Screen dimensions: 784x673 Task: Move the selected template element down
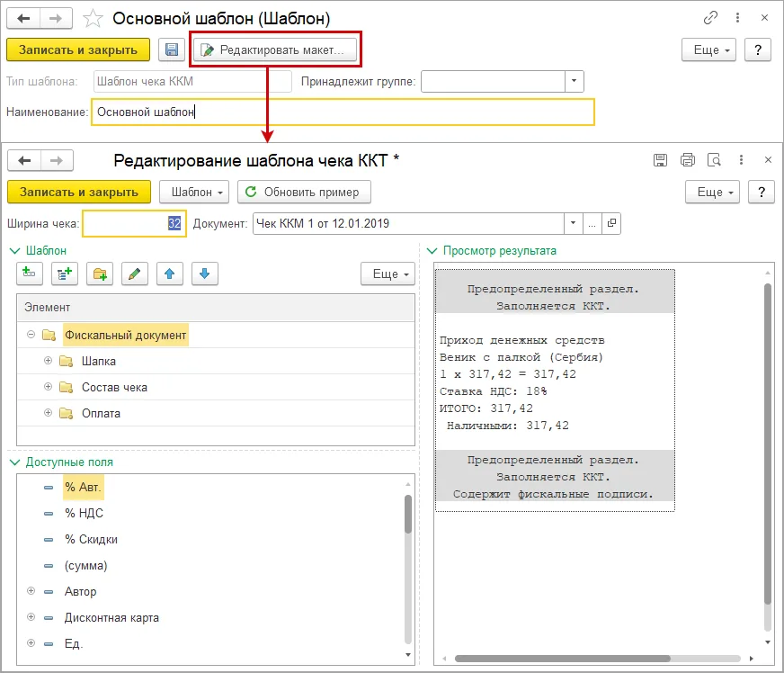(204, 274)
